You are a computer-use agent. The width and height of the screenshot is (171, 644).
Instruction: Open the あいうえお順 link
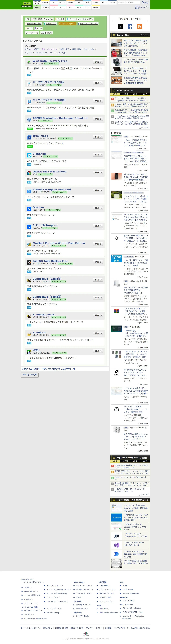point(46,33)
